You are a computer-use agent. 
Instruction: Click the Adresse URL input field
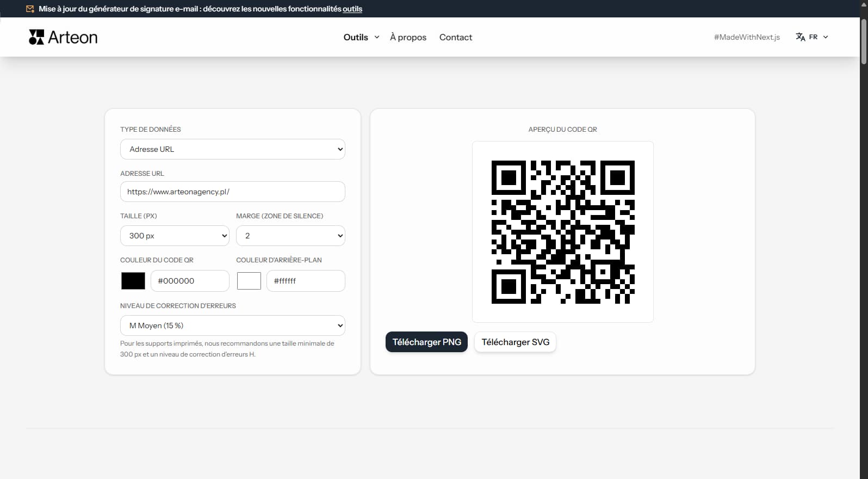(x=233, y=192)
